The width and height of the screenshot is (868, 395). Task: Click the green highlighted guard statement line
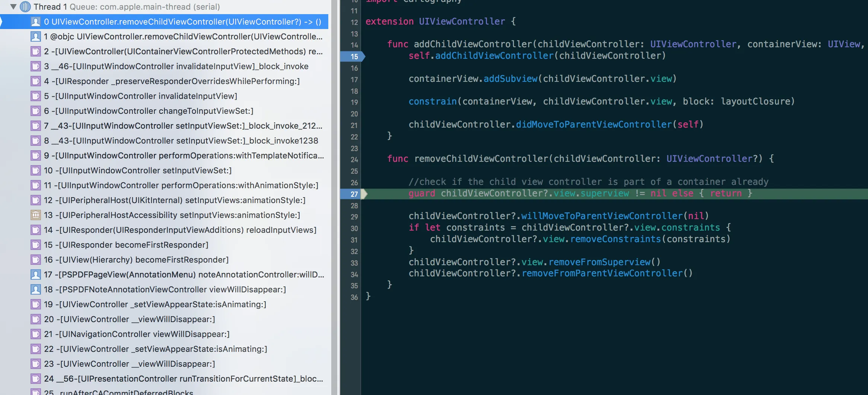[580, 193]
